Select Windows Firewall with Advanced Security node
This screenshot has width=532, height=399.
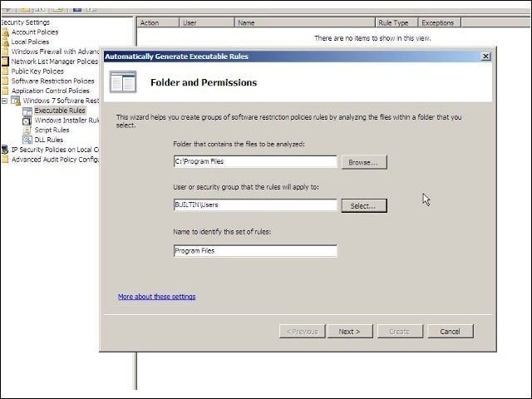55,52
